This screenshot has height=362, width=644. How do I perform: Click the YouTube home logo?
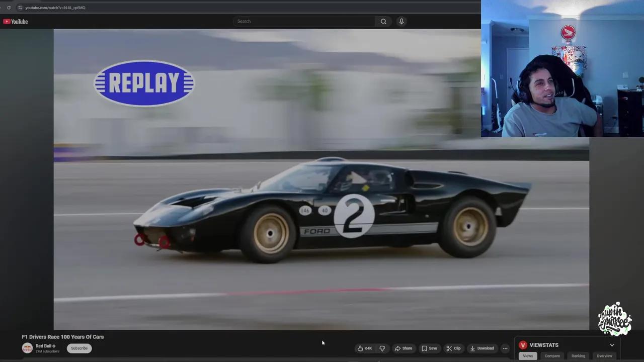click(15, 22)
